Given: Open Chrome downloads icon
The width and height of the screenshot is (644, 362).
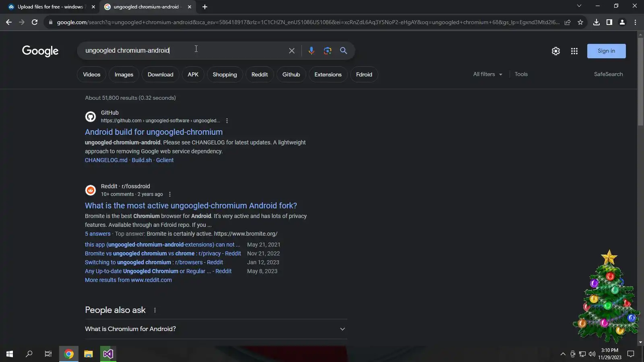Looking at the screenshot, I should (597, 22).
